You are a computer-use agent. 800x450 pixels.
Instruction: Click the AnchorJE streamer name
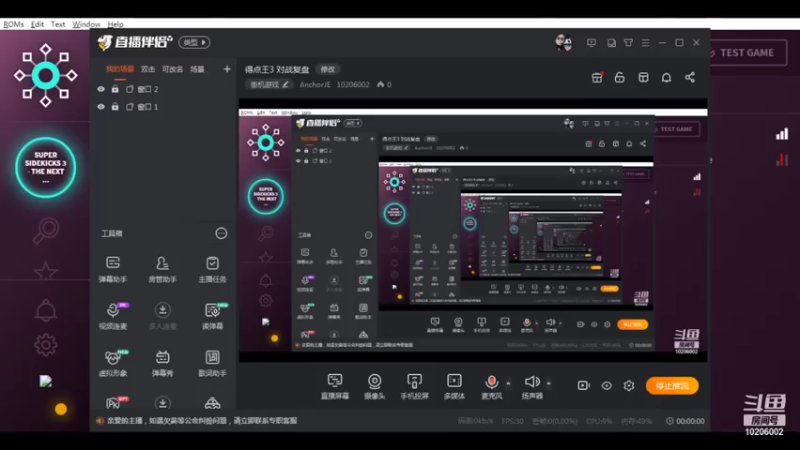click(x=315, y=85)
